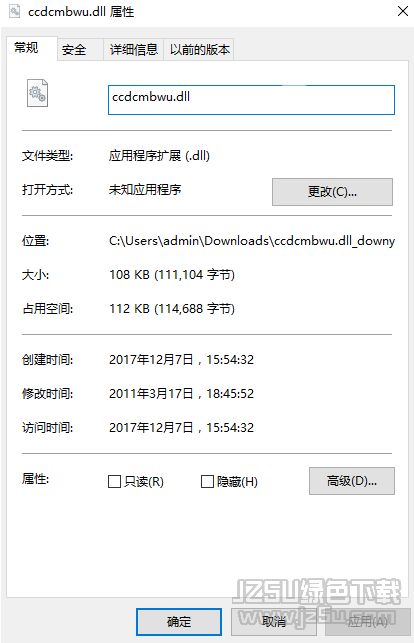Viewport: 414px width, 643px height.
Task: Close the properties dialog window
Action: click(403, 11)
